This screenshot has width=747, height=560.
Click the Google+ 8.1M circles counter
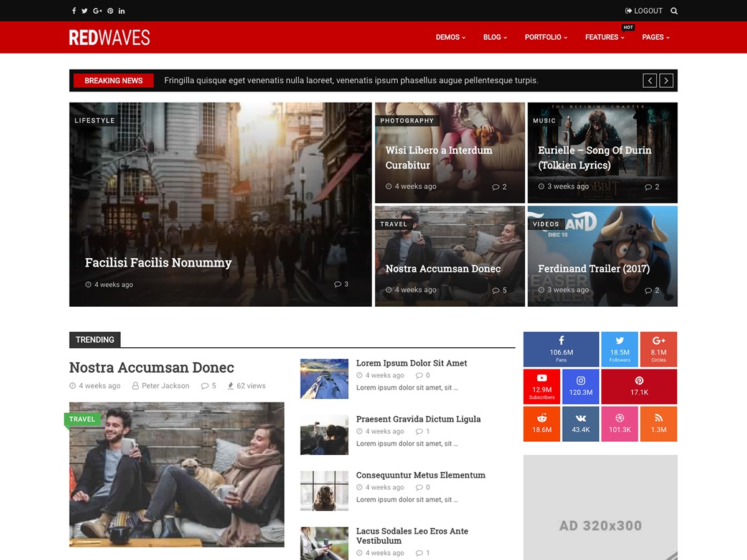(659, 349)
